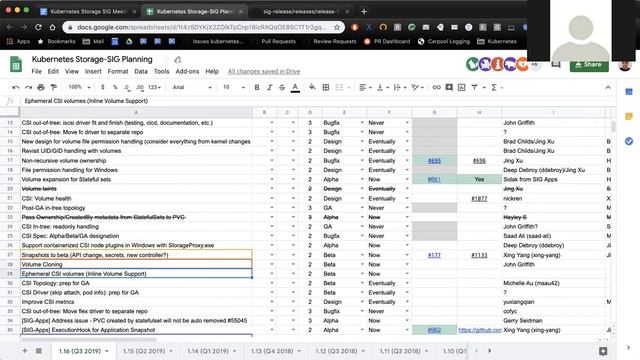Open the Edit menu

[53, 71]
